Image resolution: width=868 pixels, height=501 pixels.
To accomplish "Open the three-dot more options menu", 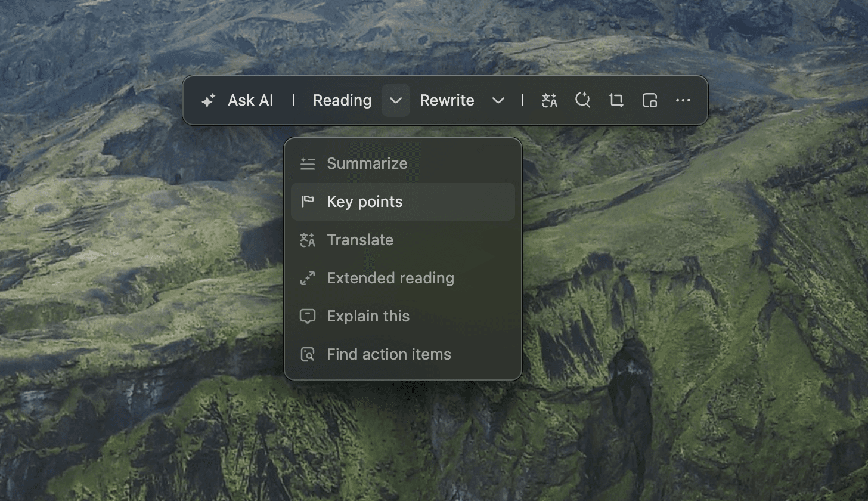I will (683, 101).
